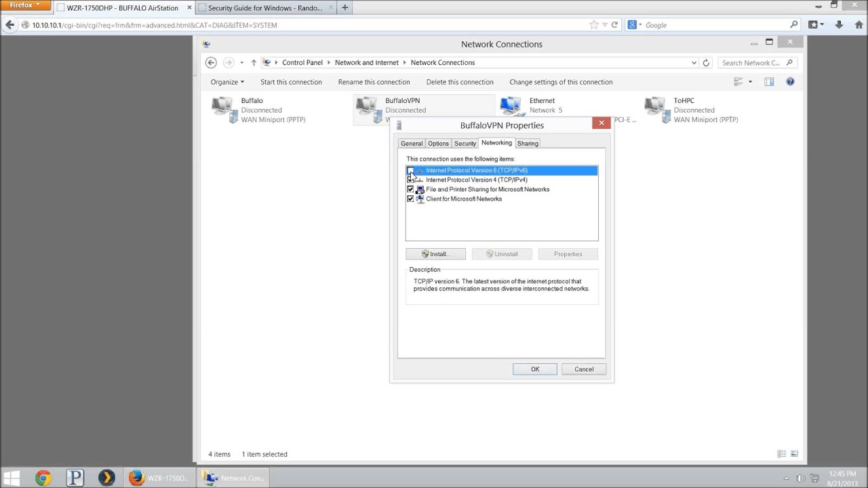Open a new Firefox tab with plus
The height and width of the screenshot is (488, 868).
(x=344, y=8)
